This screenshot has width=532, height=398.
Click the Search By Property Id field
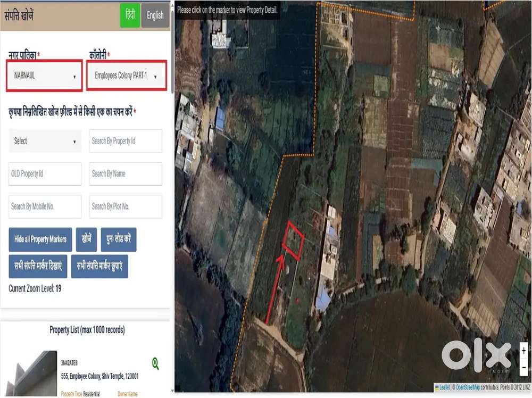[126, 141]
